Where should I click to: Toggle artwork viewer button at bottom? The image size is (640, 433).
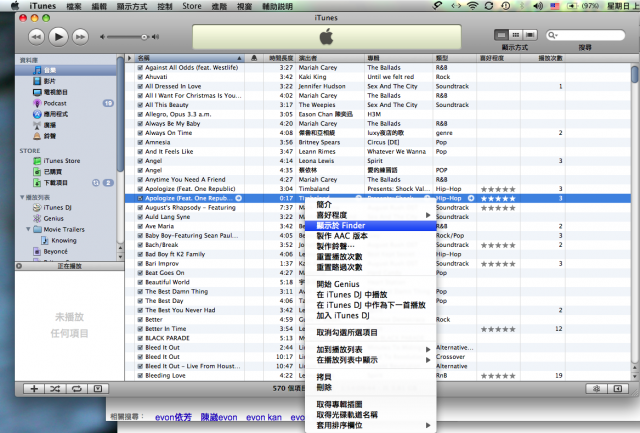[x=98, y=389]
